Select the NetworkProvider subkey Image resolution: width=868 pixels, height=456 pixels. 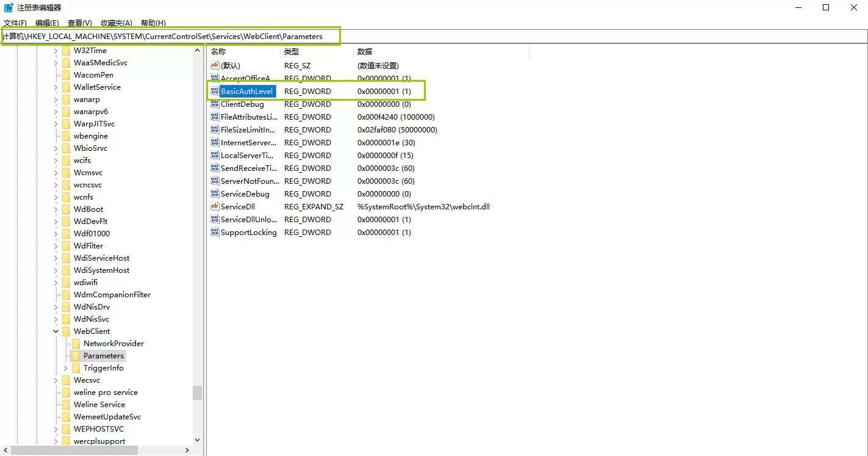pyautogui.click(x=113, y=344)
